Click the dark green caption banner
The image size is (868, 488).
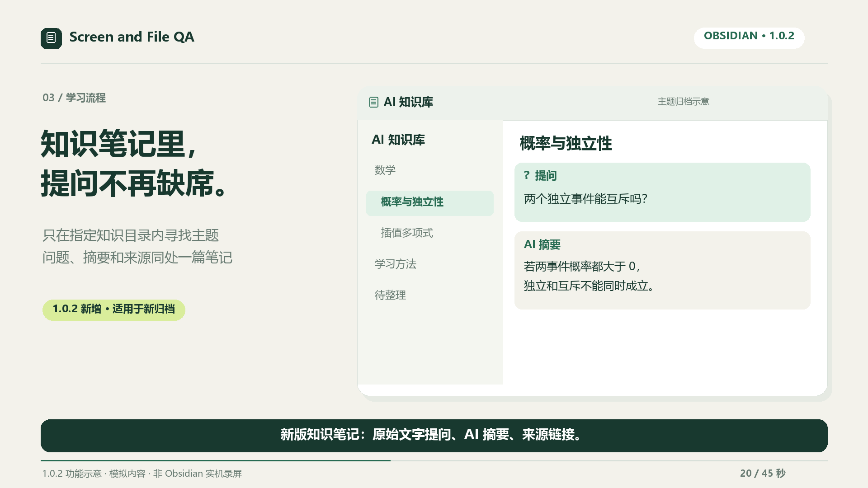click(434, 436)
